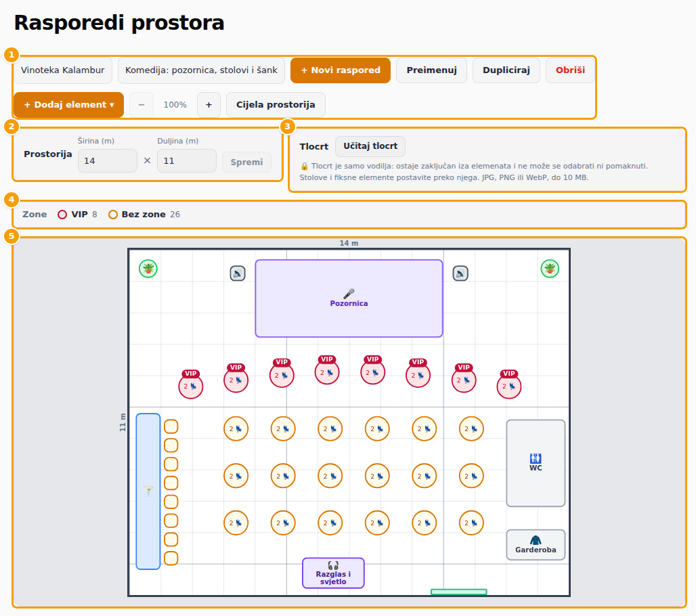
Task: Open the Komedija: pozornica, stolovi i šank tab
Action: coord(201,70)
